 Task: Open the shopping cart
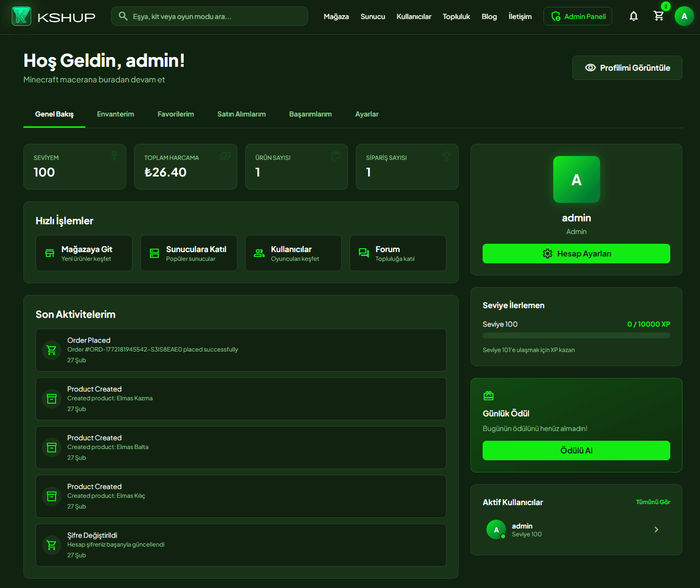(659, 16)
